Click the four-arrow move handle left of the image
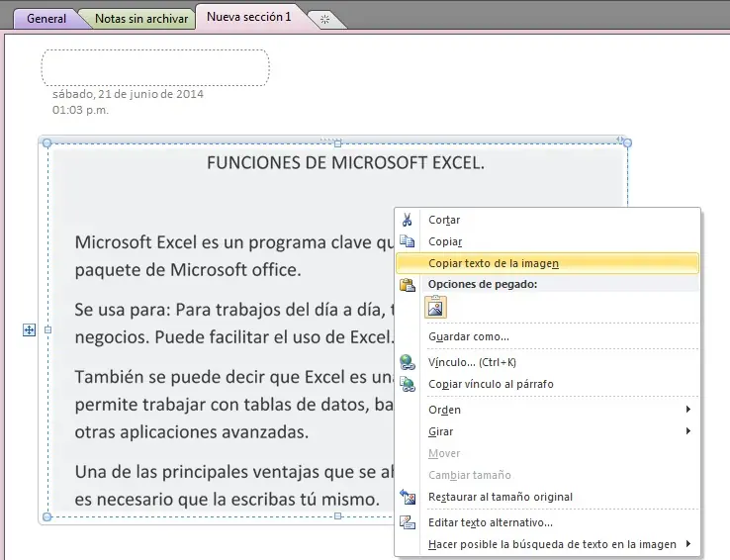 30,330
